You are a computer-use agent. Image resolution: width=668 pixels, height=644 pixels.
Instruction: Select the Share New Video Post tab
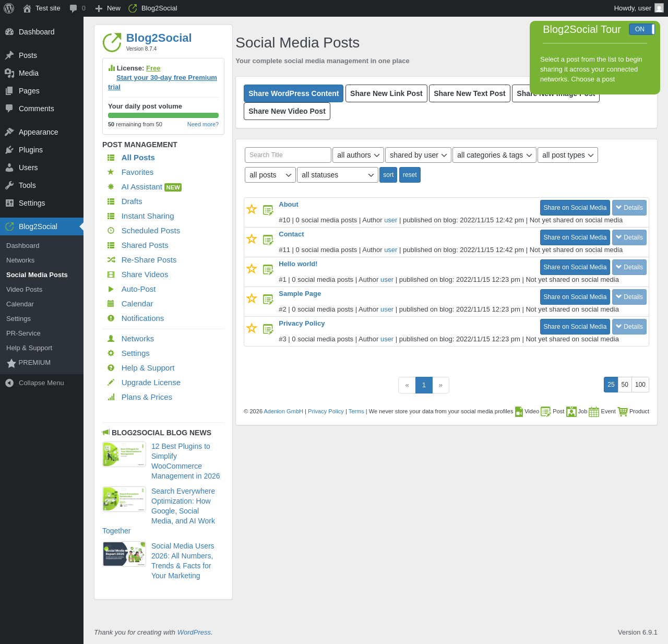[287, 111]
